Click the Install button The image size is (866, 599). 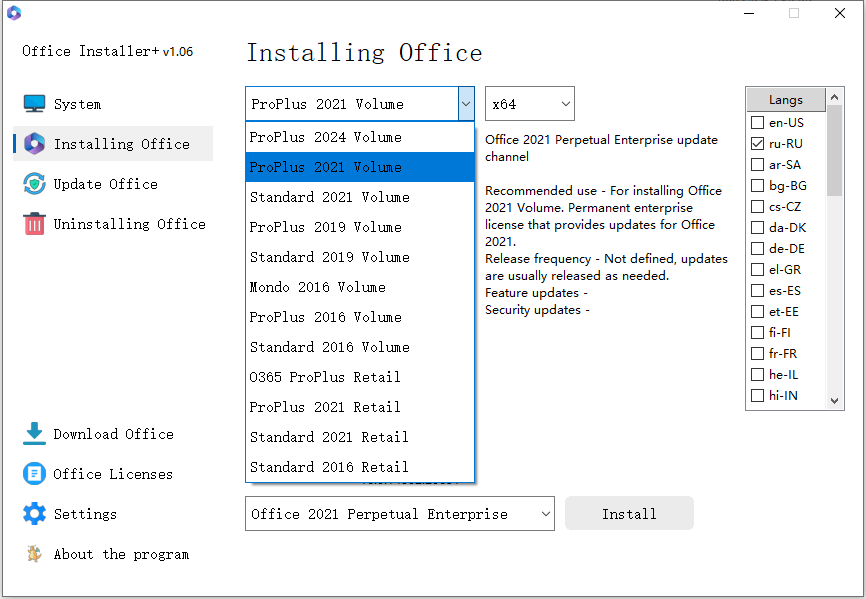tap(629, 513)
